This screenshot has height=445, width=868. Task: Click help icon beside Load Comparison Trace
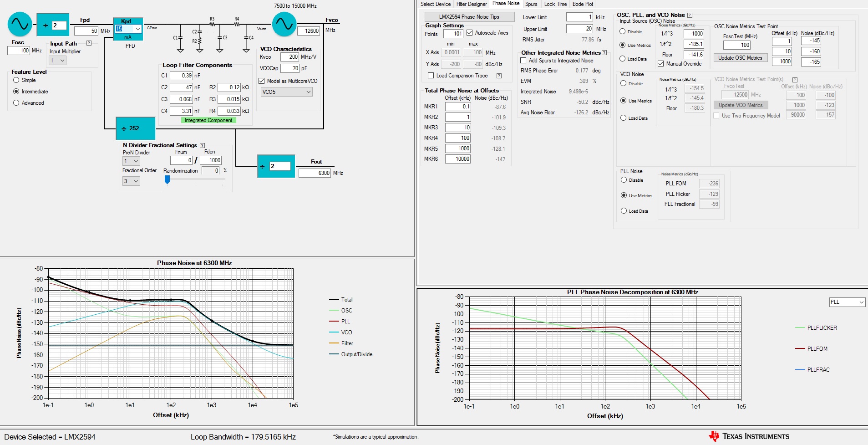pos(499,76)
